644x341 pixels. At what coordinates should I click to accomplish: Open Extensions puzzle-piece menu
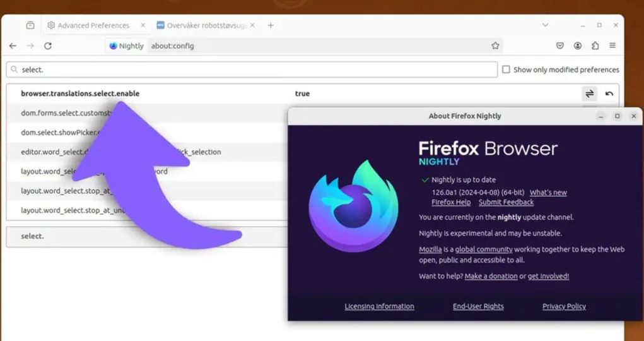tap(595, 45)
